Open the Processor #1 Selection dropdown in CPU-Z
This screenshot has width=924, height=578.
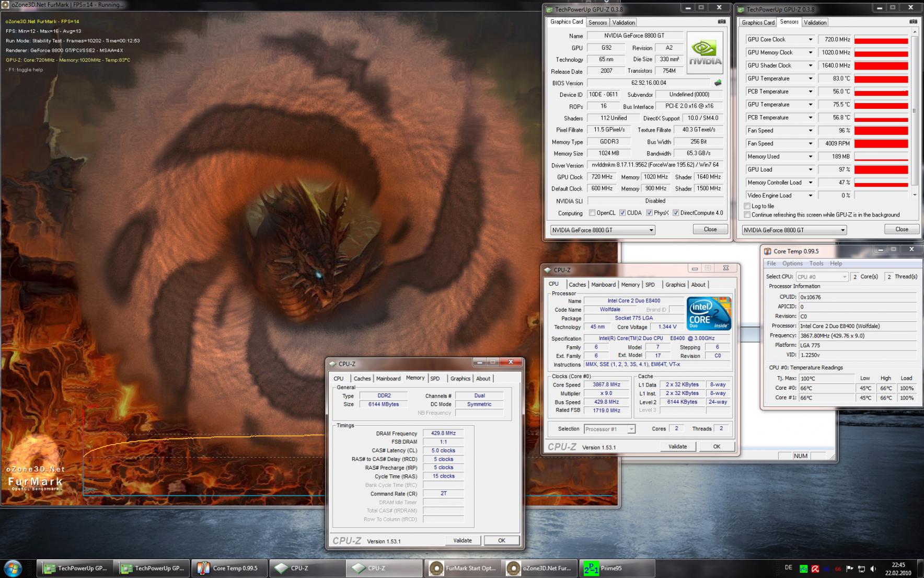(x=609, y=429)
